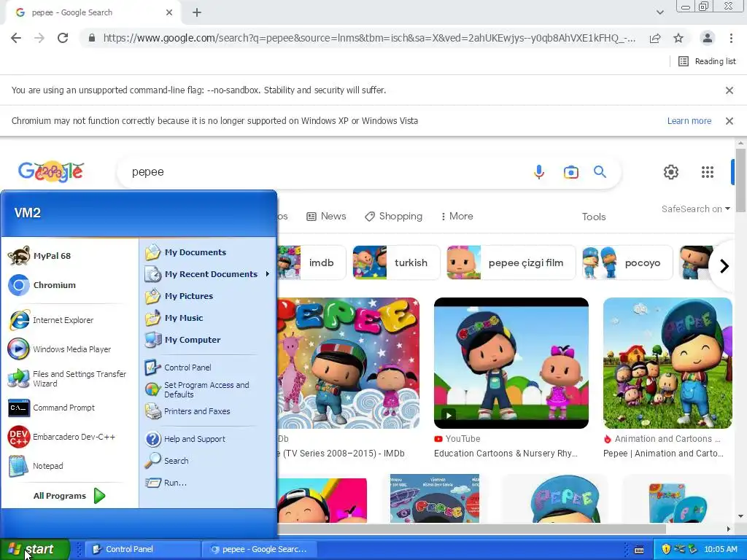Switch to pepee Google Search taskbar item
Image resolution: width=747 pixels, height=560 pixels.
[260, 549]
